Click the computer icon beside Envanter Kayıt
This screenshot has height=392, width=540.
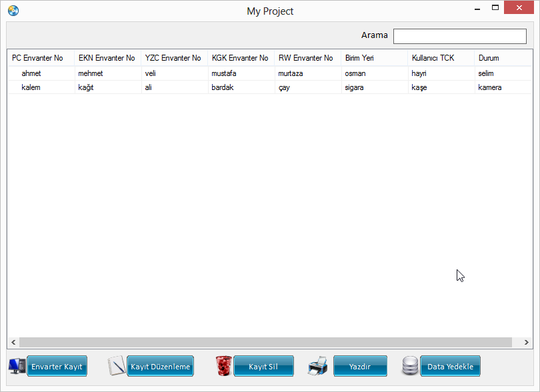17,366
